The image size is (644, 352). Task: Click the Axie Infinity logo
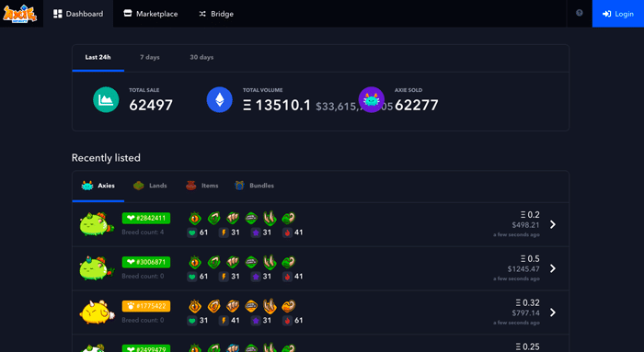click(19, 14)
